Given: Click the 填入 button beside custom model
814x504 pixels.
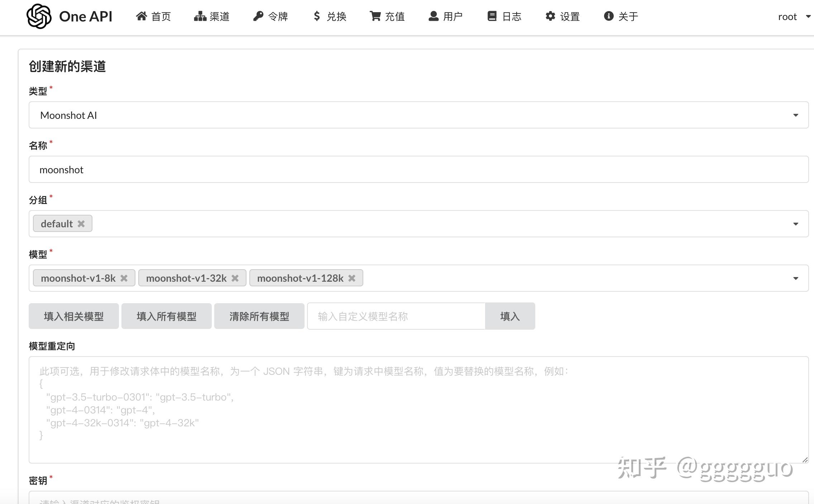Looking at the screenshot, I should 510,316.
